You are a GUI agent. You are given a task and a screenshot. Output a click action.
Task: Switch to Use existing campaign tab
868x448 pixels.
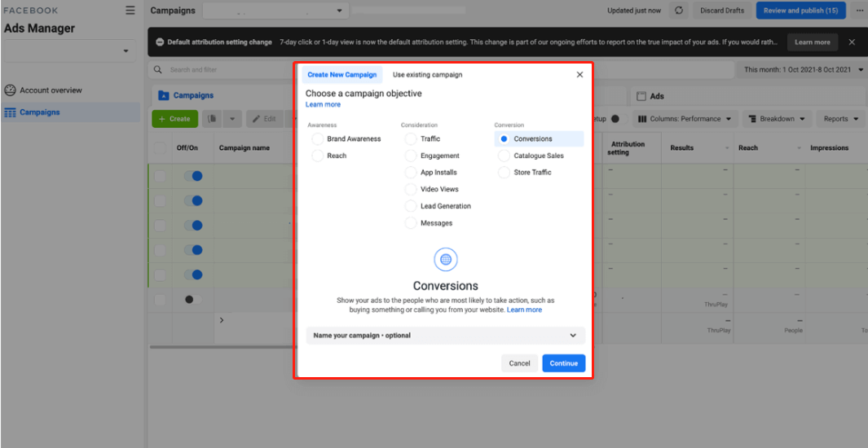click(x=427, y=75)
